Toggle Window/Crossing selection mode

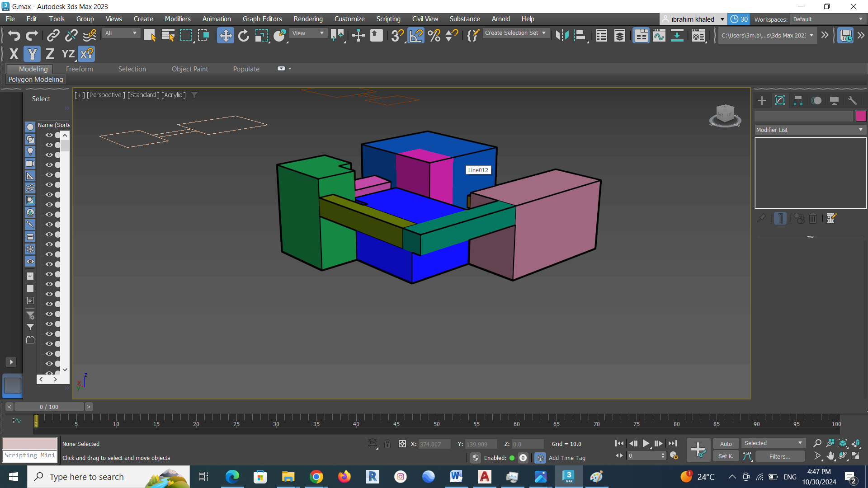point(204,35)
